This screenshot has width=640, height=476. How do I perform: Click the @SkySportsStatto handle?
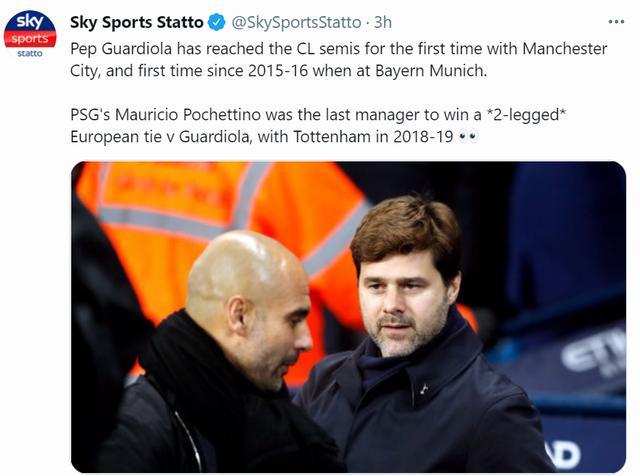coord(296,22)
